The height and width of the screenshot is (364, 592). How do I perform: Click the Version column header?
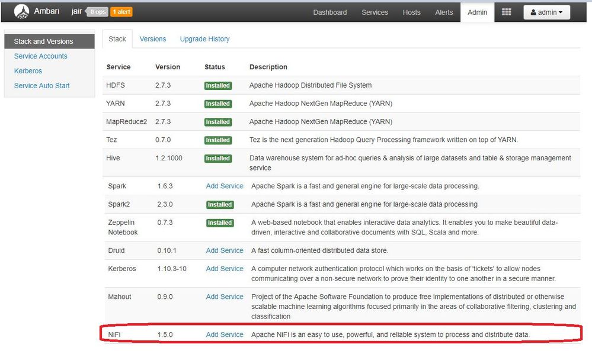[168, 67]
